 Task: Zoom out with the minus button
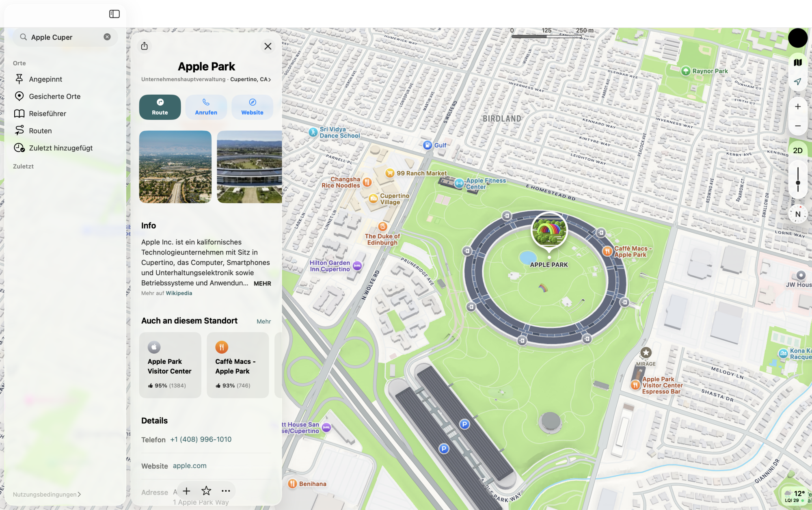point(797,126)
